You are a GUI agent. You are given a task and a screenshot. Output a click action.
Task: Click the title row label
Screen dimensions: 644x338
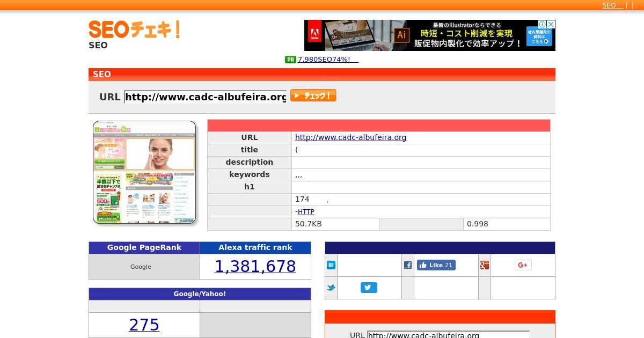250,150
